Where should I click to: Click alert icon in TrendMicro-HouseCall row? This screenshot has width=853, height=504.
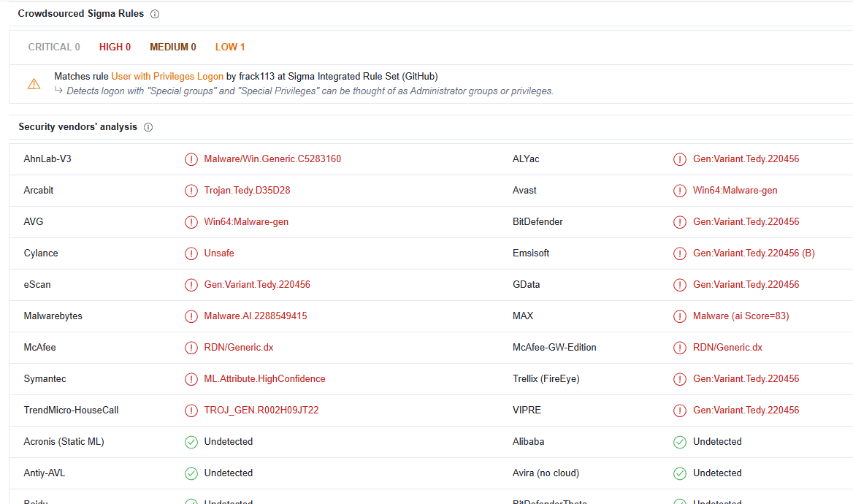click(191, 411)
